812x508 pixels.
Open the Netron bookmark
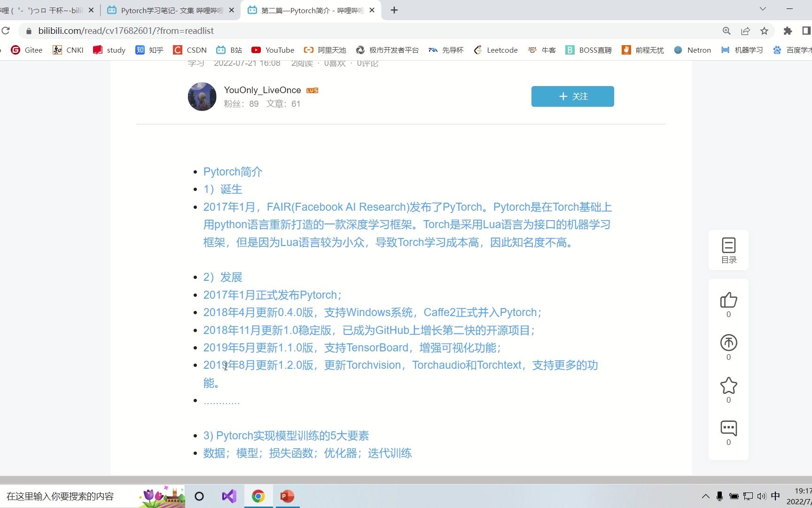click(x=692, y=50)
